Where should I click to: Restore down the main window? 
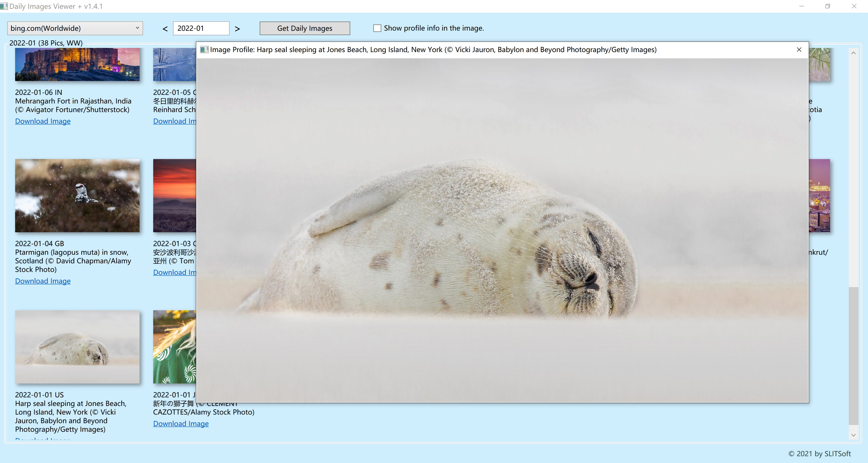point(827,6)
